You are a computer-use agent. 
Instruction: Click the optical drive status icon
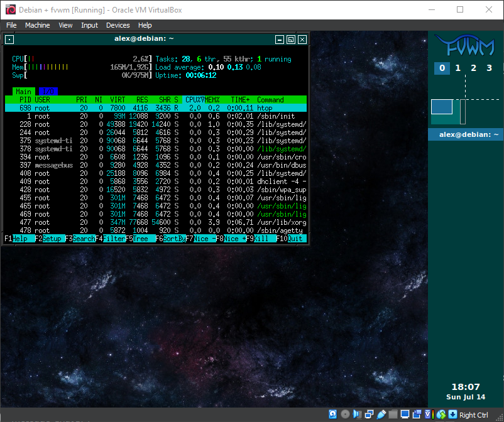(x=345, y=414)
